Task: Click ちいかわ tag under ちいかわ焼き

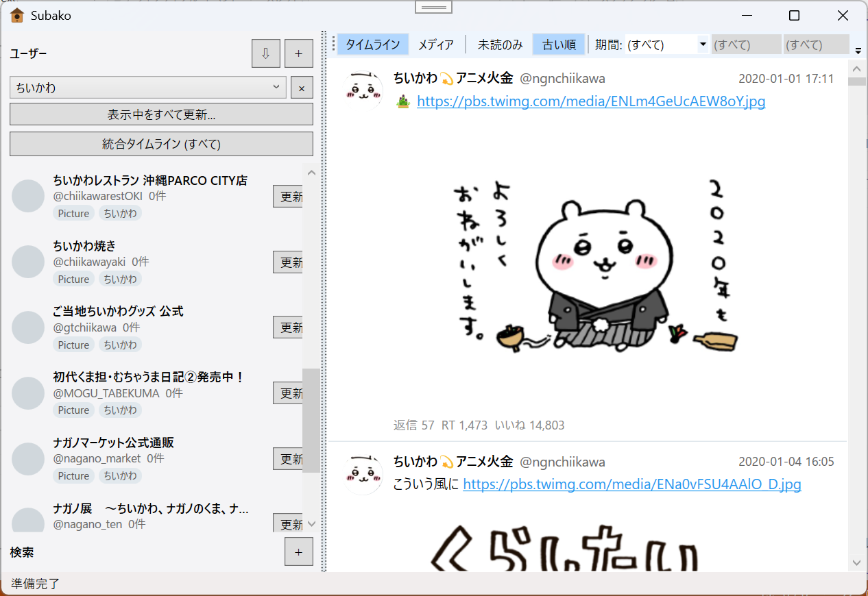Action: (120, 279)
